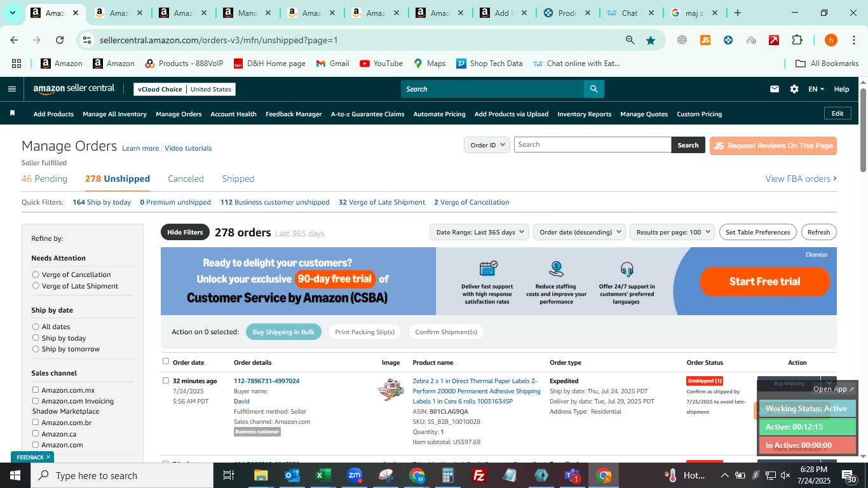Click the Refresh orders button
The height and width of the screenshot is (488, 868).
click(x=818, y=232)
